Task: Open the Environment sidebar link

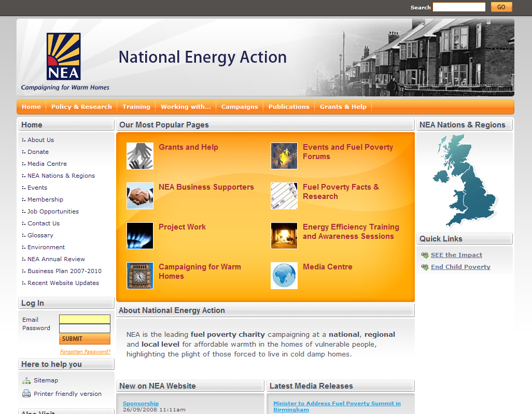Action: click(46, 247)
